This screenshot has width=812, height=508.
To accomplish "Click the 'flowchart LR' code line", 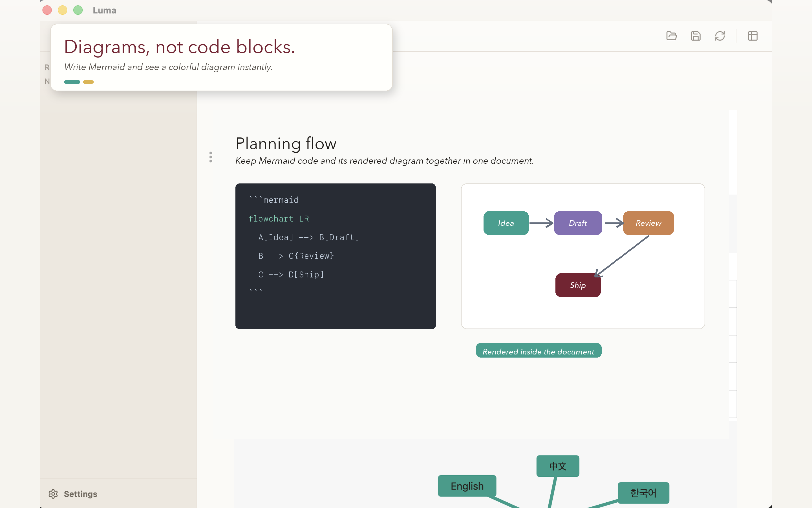I will [x=279, y=219].
